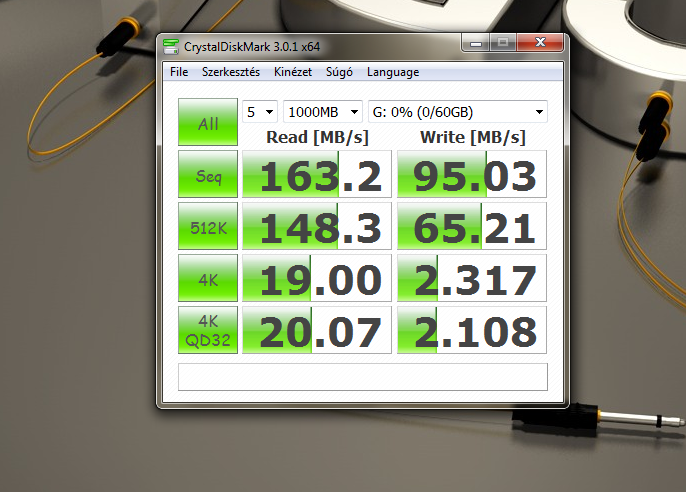Close the CrystalDiskMark window
Image resolution: width=688 pixels, height=498 pixels.
pos(540,43)
